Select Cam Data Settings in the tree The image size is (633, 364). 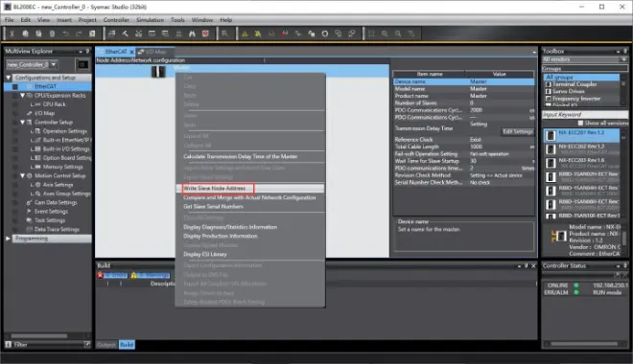coord(56,202)
